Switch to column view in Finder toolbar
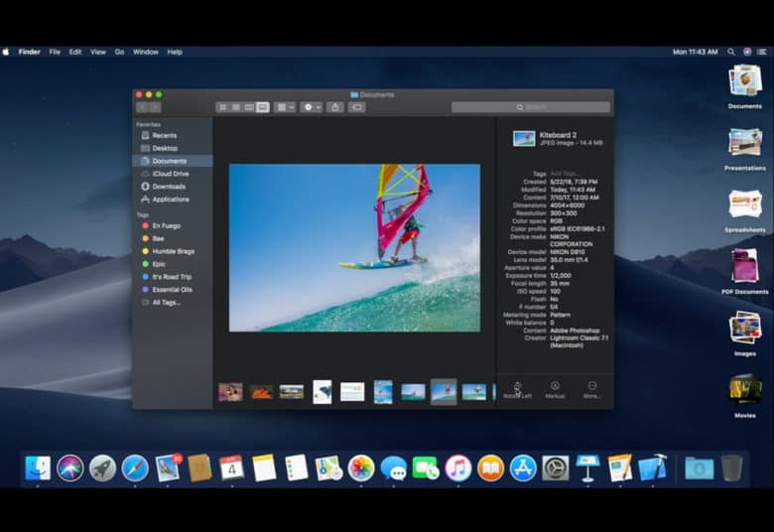 [249, 107]
